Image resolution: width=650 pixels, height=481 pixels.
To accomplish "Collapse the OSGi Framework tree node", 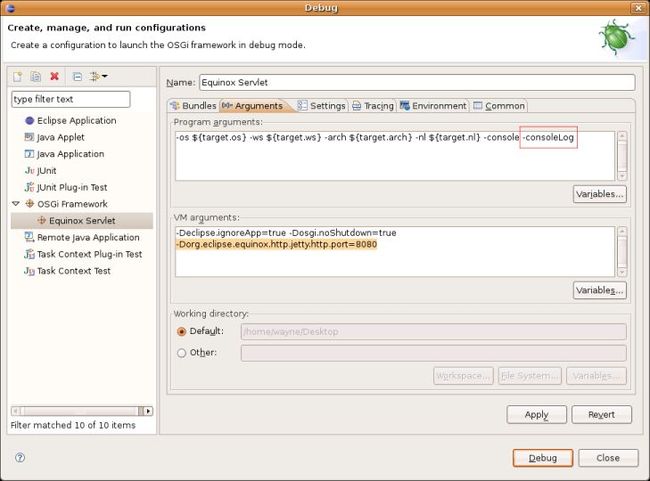I will (16, 204).
